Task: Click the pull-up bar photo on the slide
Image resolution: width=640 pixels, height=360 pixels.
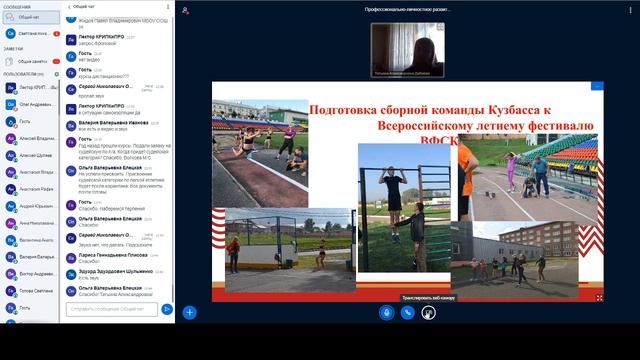Action: [404, 207]
